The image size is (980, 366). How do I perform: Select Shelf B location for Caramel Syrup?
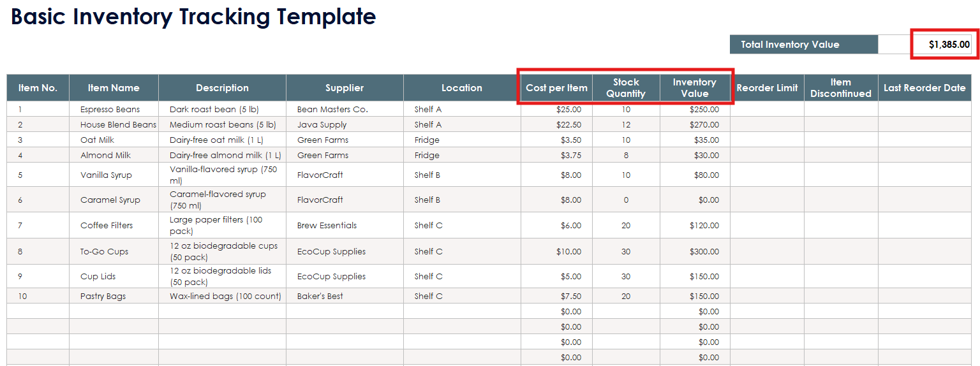462,200
